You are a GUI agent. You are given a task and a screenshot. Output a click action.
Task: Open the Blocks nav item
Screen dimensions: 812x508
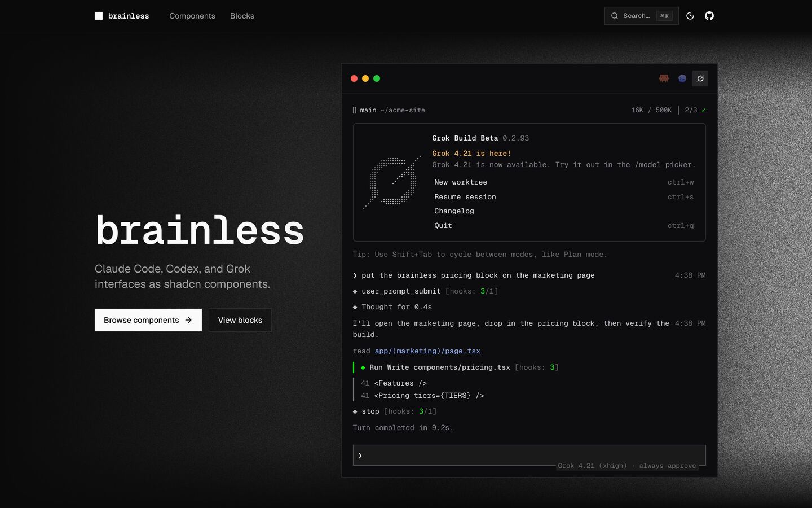(242, 16)
